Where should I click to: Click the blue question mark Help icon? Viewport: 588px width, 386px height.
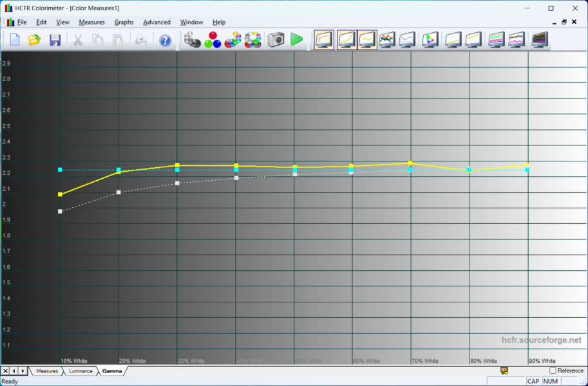point(166,40)
